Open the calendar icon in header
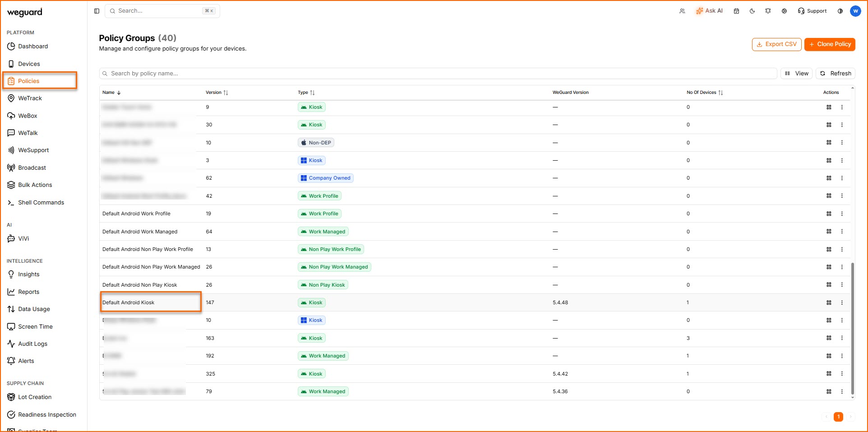Image resolution: width=868 pixels, height=432 pixels. (736, 11)
